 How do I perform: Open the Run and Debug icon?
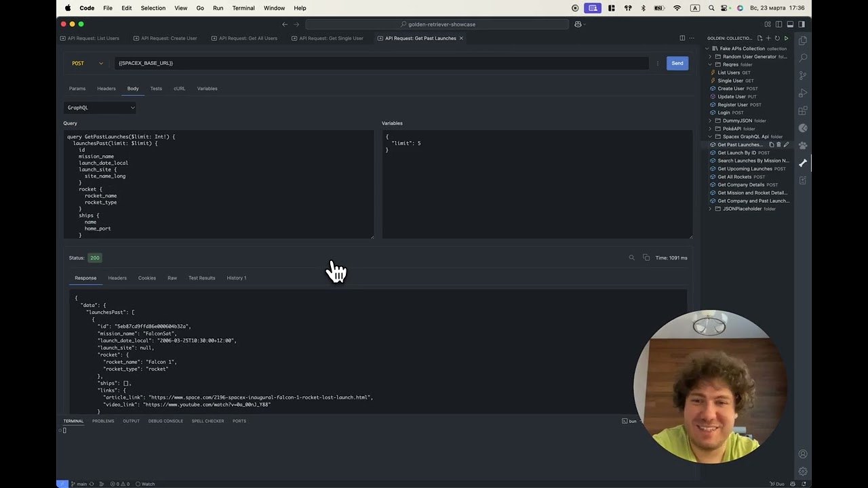point(803,93)
